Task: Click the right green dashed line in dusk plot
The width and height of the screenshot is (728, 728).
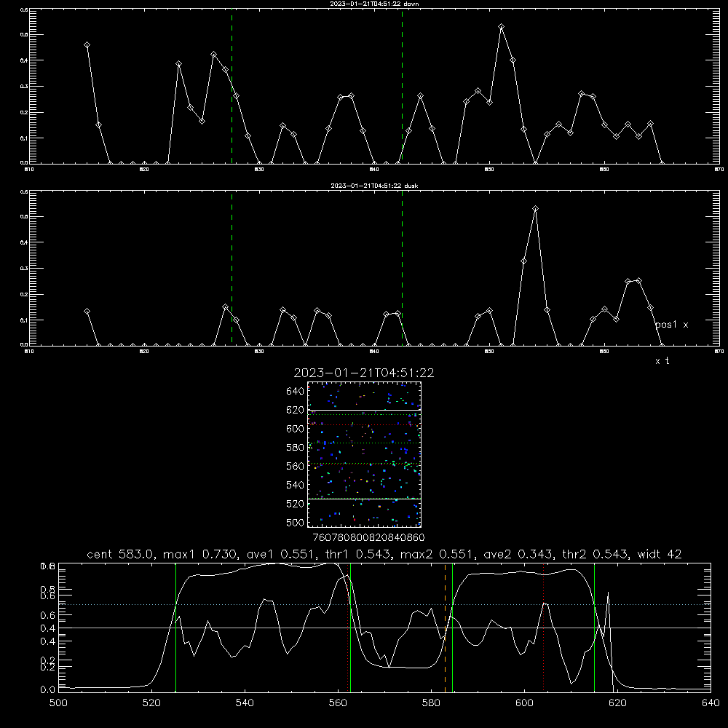Action: [x=402, y=269]
